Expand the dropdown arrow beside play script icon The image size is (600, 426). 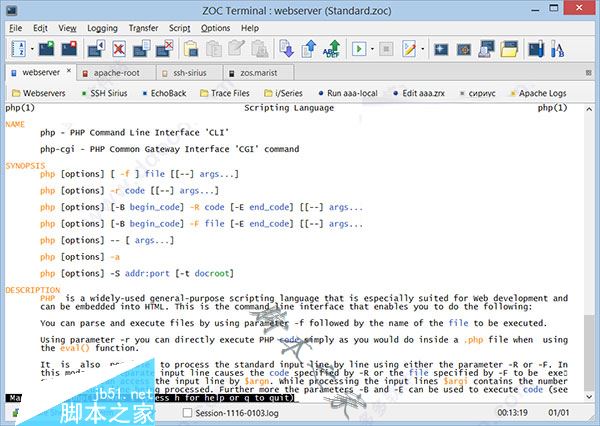pos(374,48)
